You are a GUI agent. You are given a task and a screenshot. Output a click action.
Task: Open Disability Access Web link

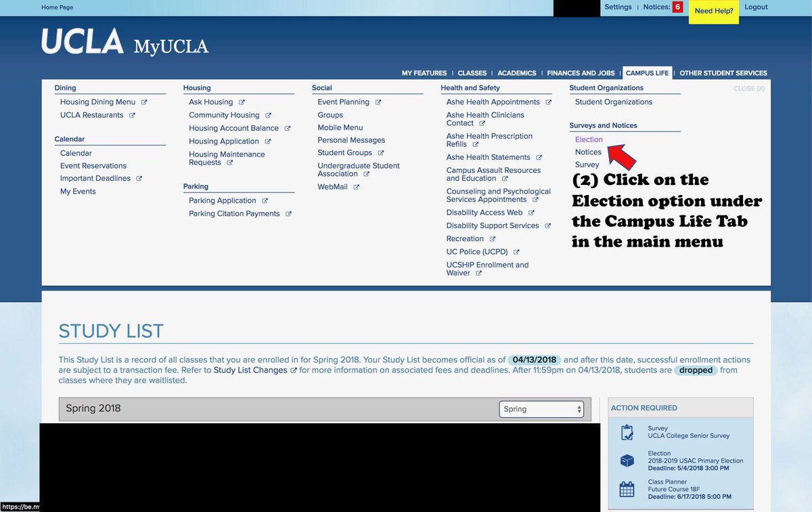[x=484, y=213]
